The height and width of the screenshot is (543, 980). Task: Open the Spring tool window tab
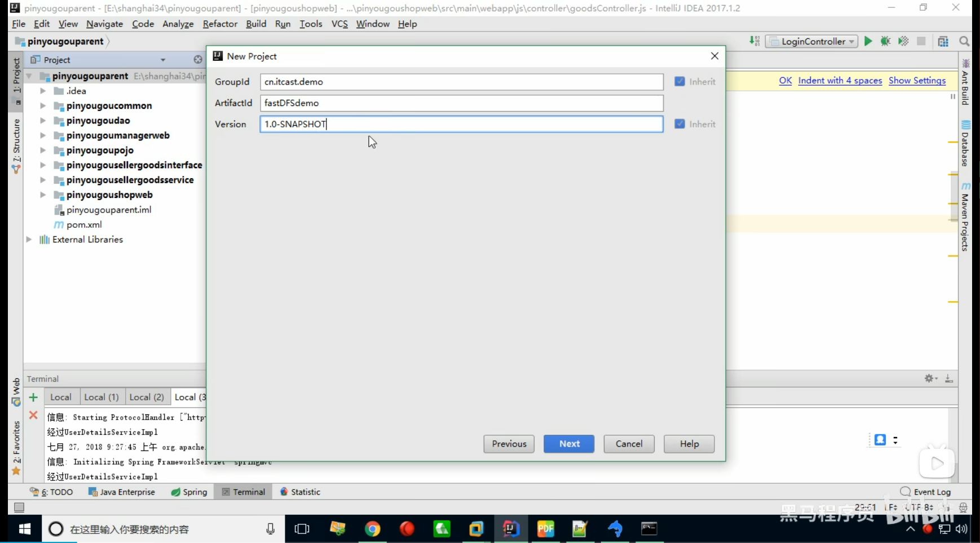189,492
